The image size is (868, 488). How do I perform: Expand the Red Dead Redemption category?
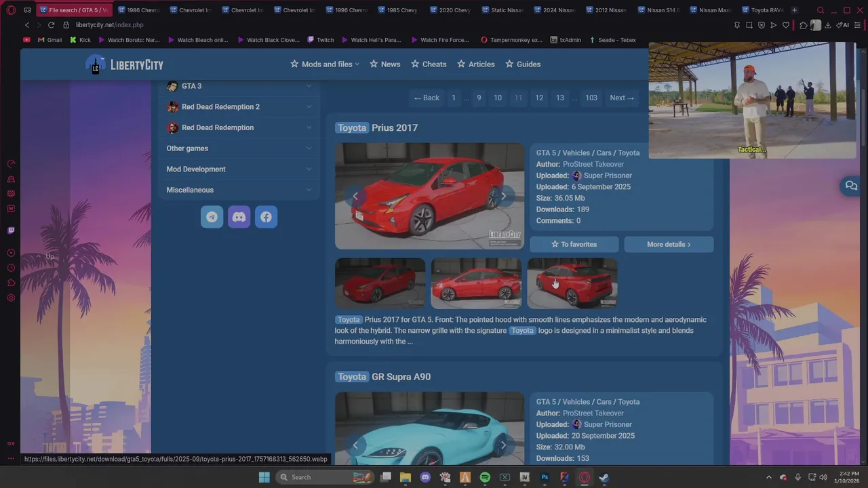click(239, 127)
